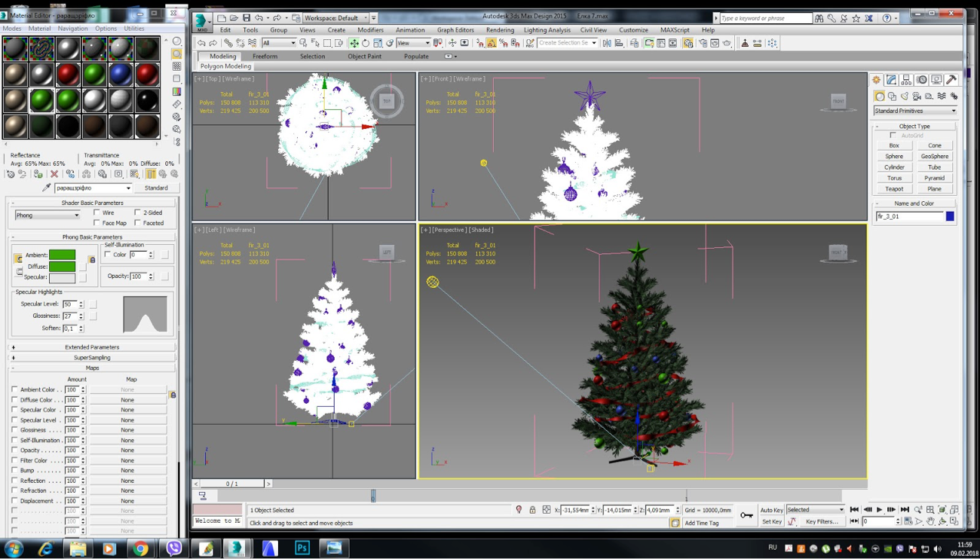Activate the Pan View hand tool
The height and width of the screenshot is (559, 980).
930,521
